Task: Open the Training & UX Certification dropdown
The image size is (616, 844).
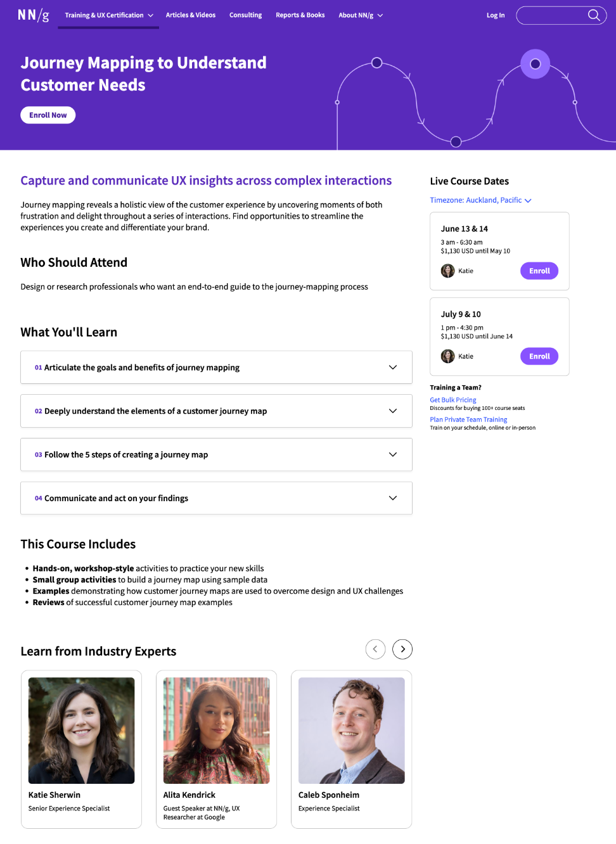Action: (x=109, y=15)
